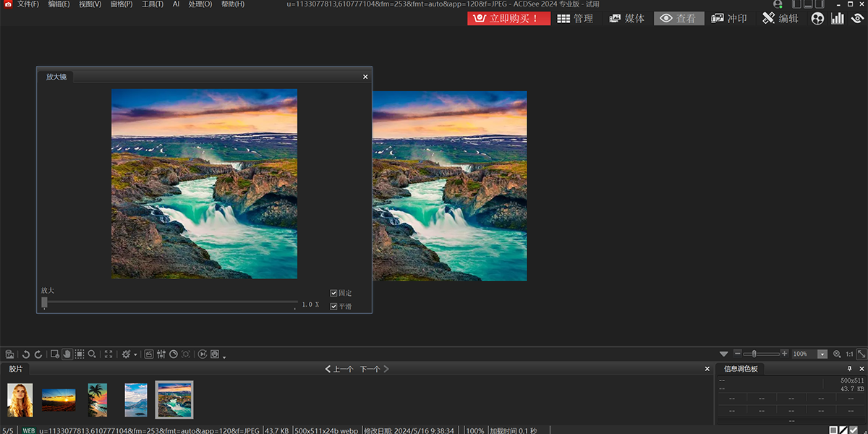Viewport: 868px width, 434px height.
Task: Click the 1:1 actual size icon
Action: (x=850, y=354)
